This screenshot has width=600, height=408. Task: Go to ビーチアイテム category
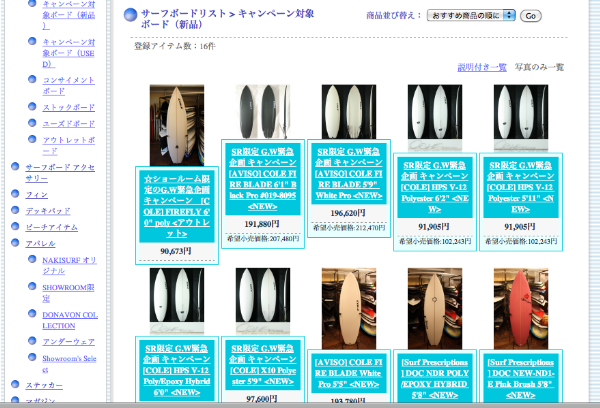click(51, 227)
